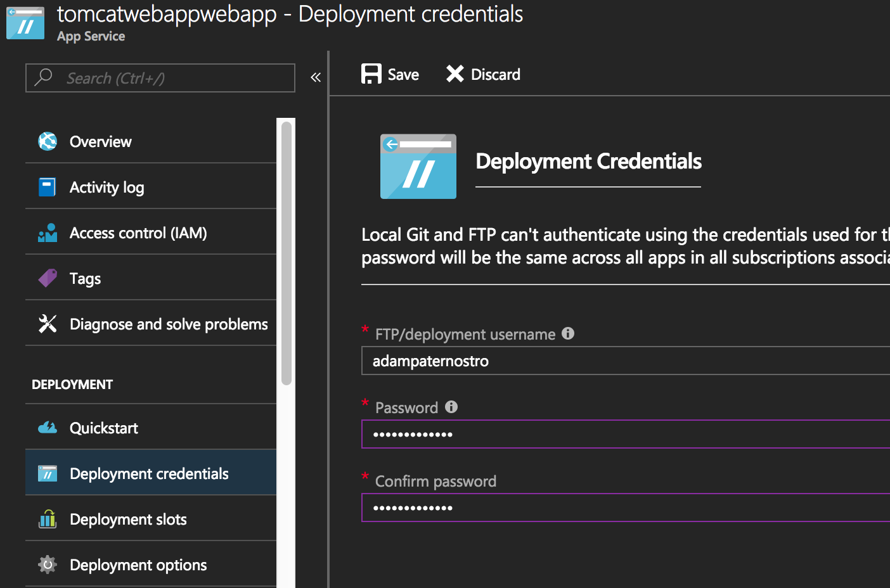The height and width of the screenshot is (588, 890).
Task: Click the info icon beside FTP/deployment username
Action: pyautogui.click(x=568, y=333)
